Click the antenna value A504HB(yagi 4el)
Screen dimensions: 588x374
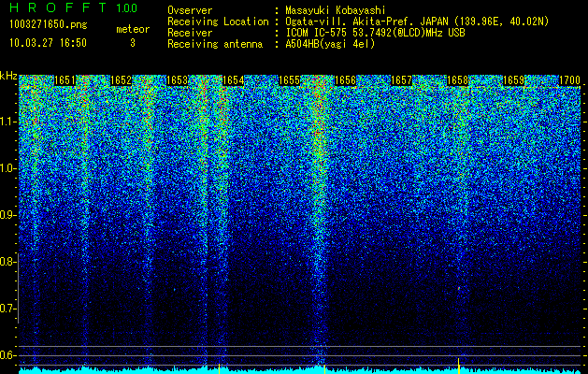(x=330, y=44)
